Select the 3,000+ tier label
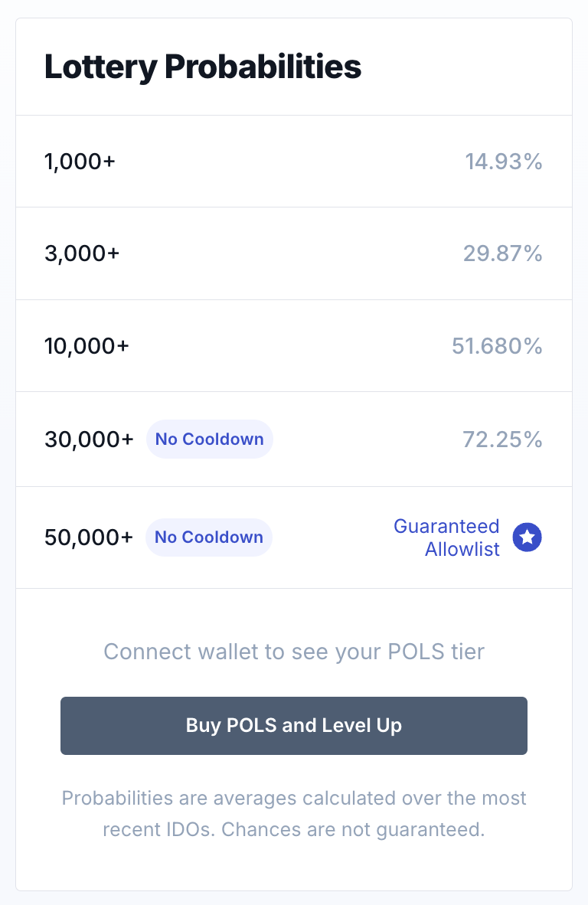 pyautogui.click(x=82, y=253)
